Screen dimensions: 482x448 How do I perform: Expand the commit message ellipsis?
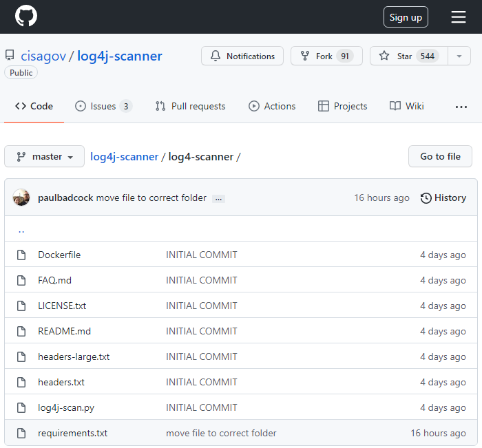click(218, 198)
